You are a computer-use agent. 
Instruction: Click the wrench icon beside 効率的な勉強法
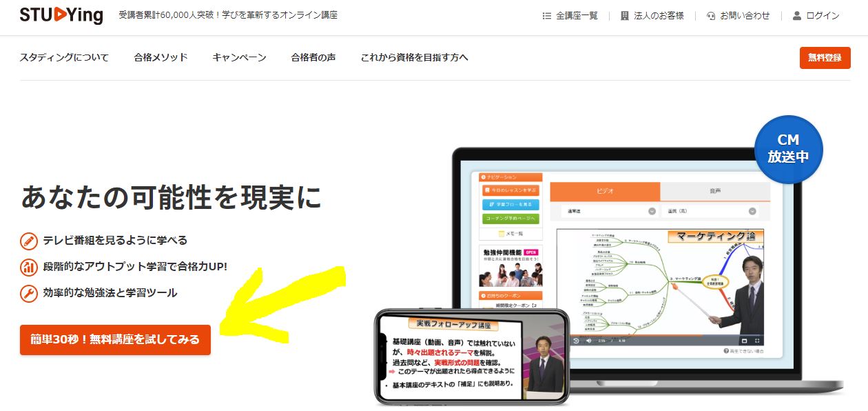[29, 293]
